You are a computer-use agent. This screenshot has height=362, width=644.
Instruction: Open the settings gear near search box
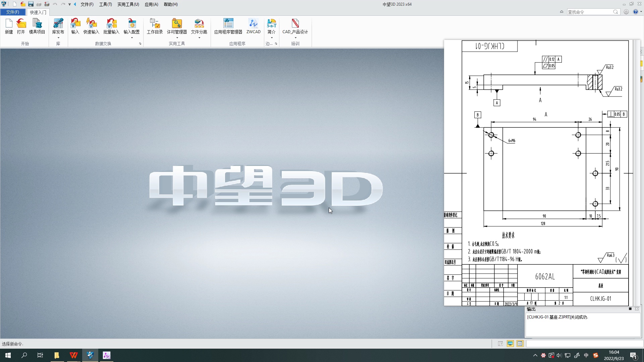626,12
